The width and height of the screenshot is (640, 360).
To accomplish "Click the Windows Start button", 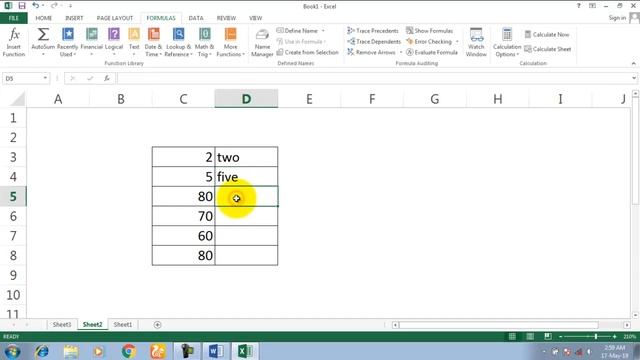I will point(12,351).
